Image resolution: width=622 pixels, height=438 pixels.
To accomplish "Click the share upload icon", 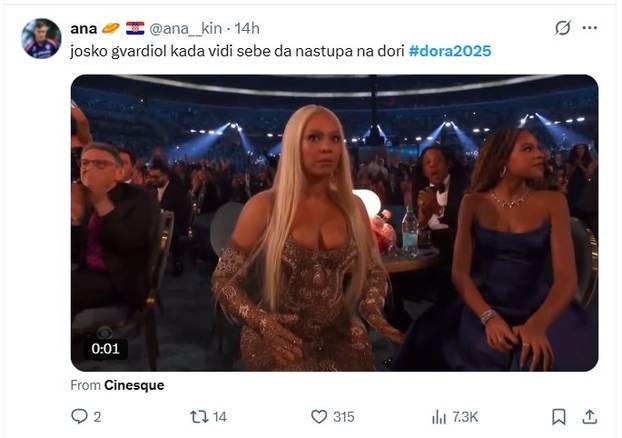I will [590, 416].
